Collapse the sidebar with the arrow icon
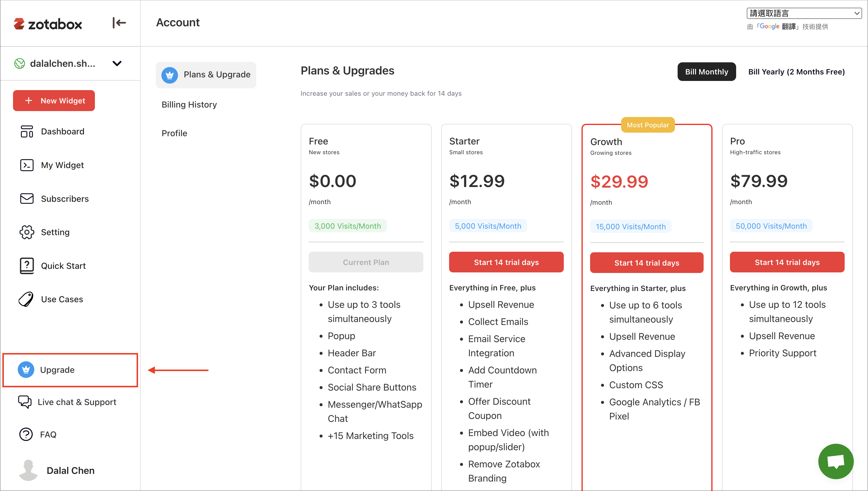Image resolution: width=868 pixels, height=491 pixels. [119, 23]
